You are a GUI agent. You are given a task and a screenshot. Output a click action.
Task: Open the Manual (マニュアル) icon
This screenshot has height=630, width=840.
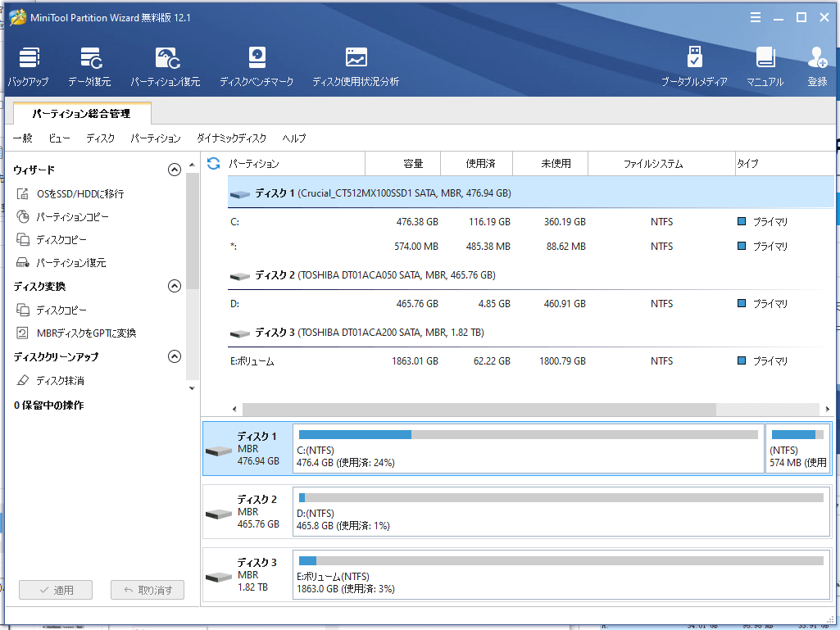tap(765, 57)
